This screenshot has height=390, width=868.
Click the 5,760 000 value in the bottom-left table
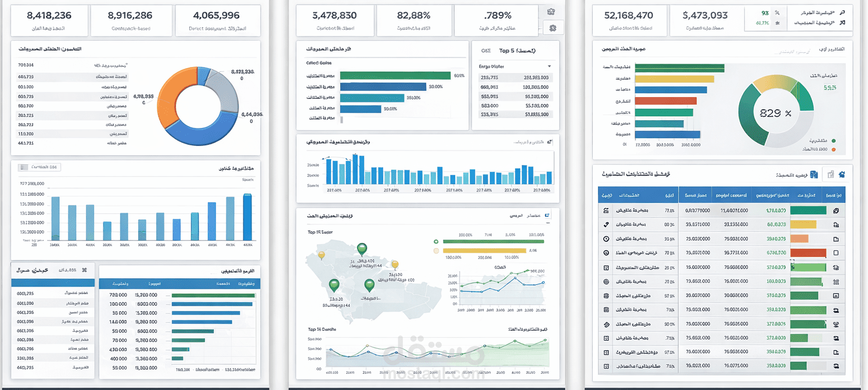146,295
